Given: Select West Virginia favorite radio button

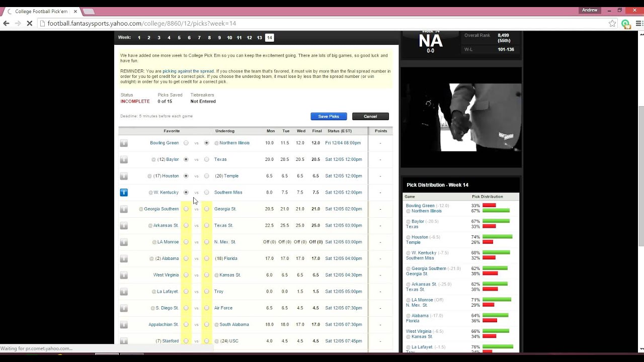Looking at the screenshot, I should click(x=186, y=275).
